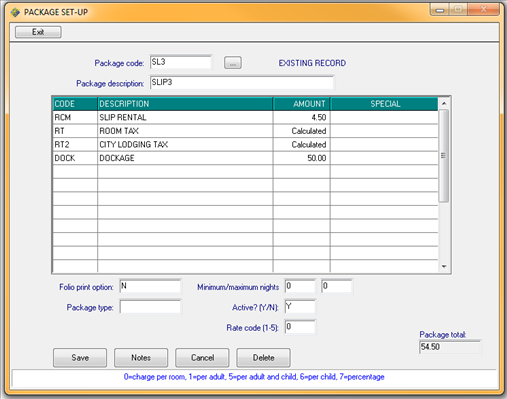The width and height of the screenshot is (507, 399).
Task: Select the SLIP RENTAL description cell
Action: tap(185, 118)
